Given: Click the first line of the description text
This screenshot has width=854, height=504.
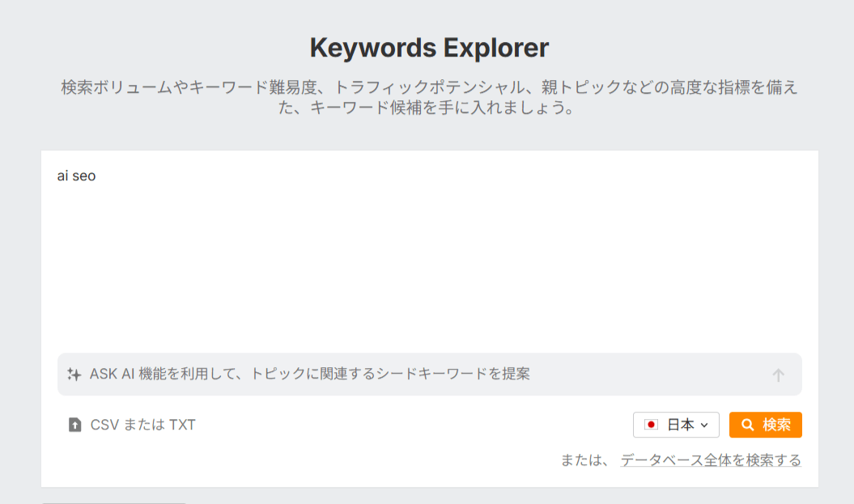Looking at the screenshot, I should 429,87.
